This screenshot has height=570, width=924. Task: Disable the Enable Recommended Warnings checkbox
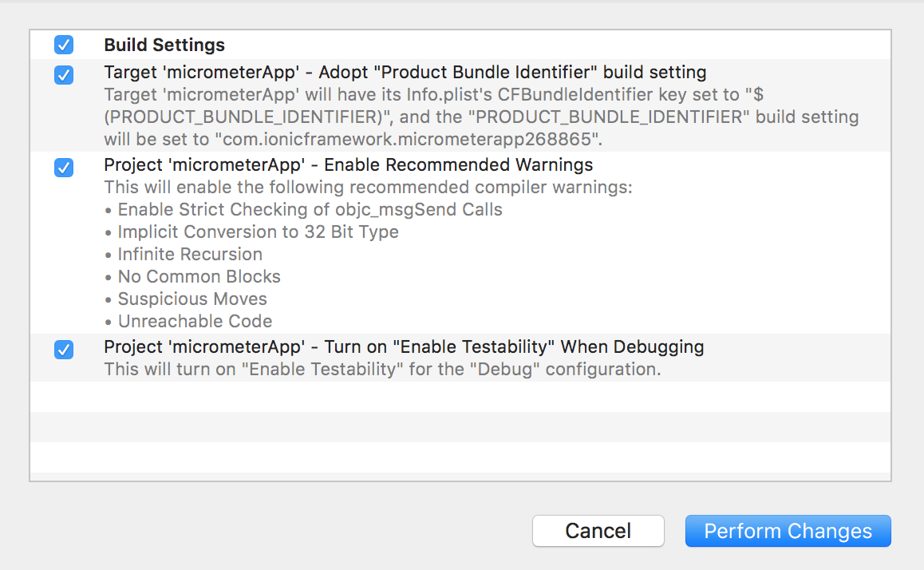coord(64,168)
